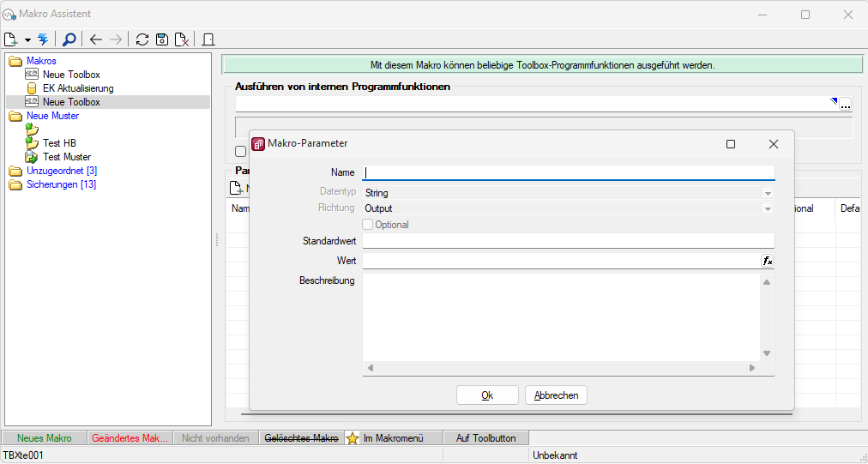868x464 pixels.
Task: Open the Richtung dropdown
Action: [x=768, y=208]
